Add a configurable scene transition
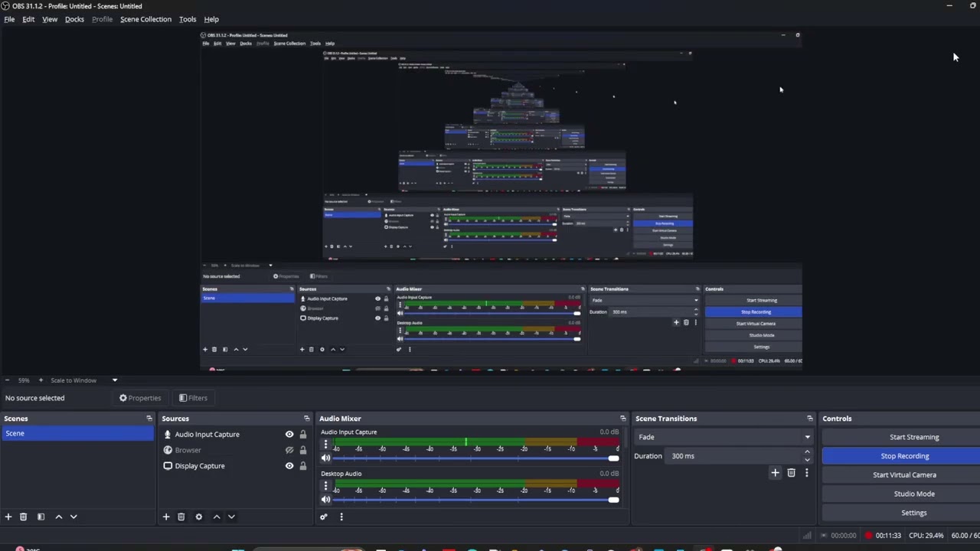The height and width of the screenshot is (551, 980). pyautogui.click(x=775, y=473)
